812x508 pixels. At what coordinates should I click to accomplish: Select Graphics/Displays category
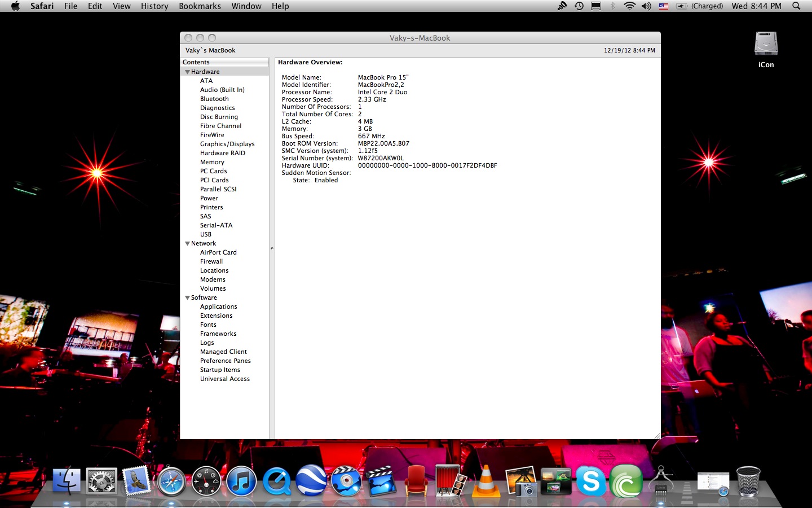(x=227, y=144)
